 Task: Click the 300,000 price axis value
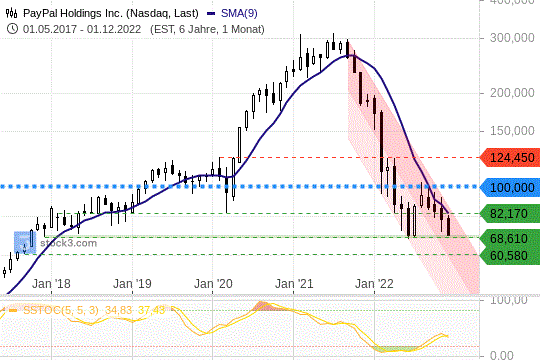coord(512,38)
